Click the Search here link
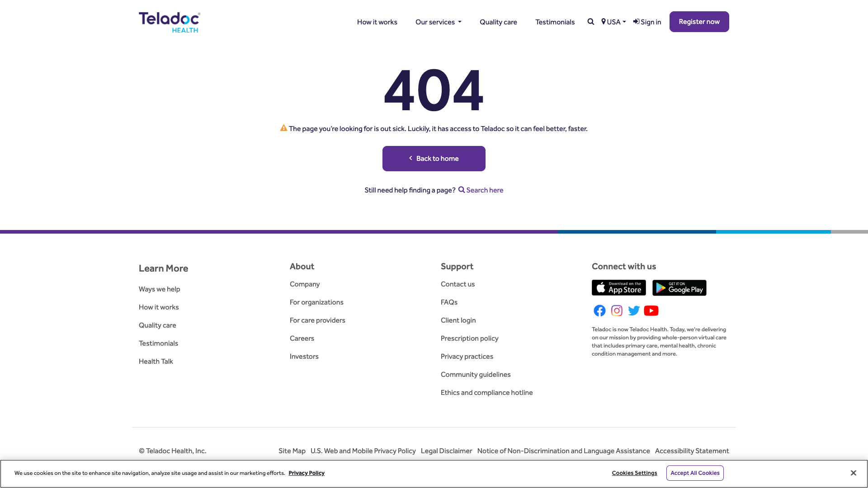Viewport: 868px width, 488px height. 484,190
